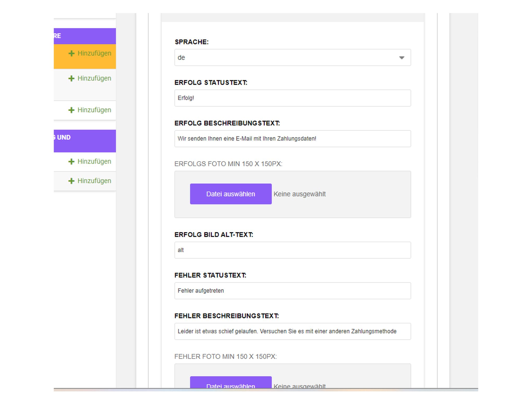Click plus icon in orange highlighted row

pyautogui.click(x=71, y=53)
